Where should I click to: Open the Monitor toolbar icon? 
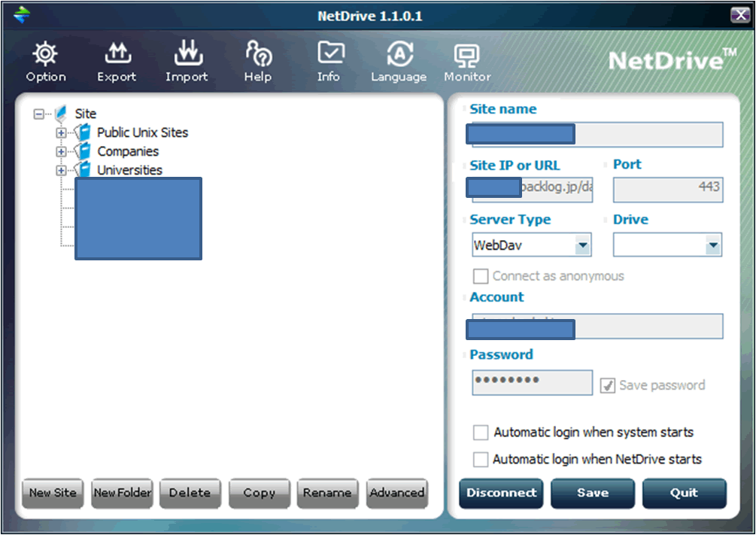466,56
